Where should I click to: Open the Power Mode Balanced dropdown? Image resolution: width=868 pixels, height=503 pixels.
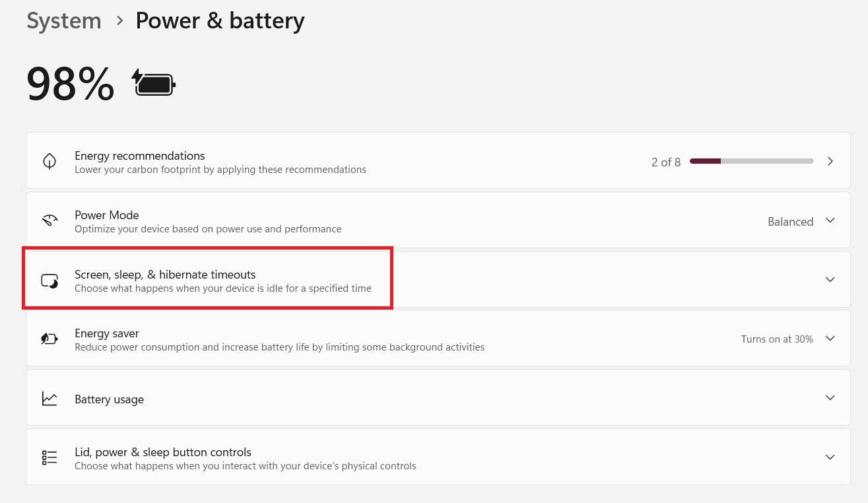click(x=801, y=221)
